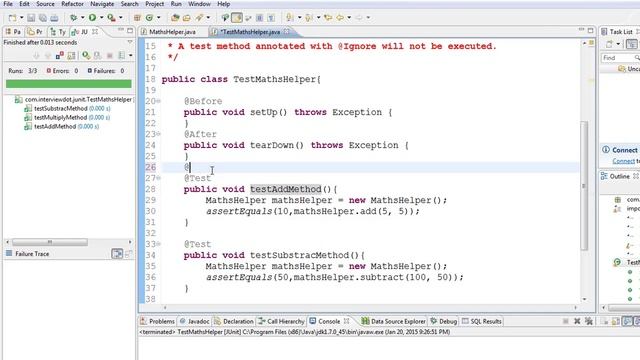Image resolution: width=640 pixels, height=360 pixels.
Task: Click the Open Task folder icon
Action: pos(187,18)
